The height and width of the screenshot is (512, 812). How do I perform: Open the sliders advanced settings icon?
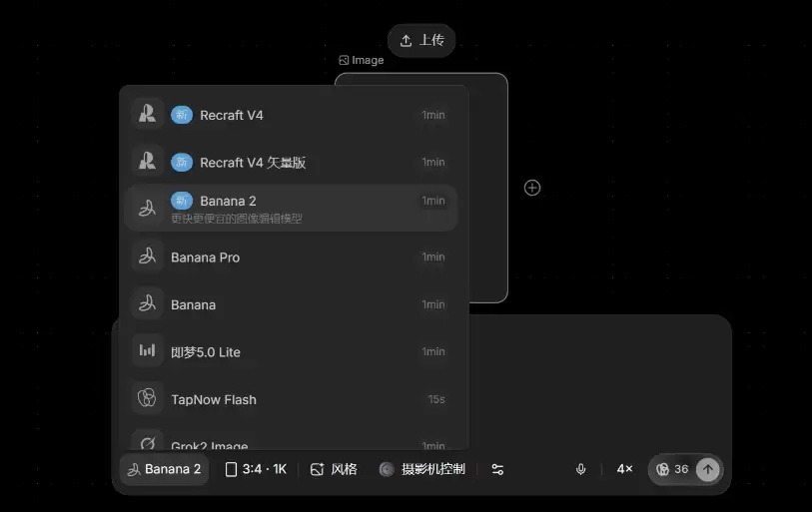pos(497,469)
